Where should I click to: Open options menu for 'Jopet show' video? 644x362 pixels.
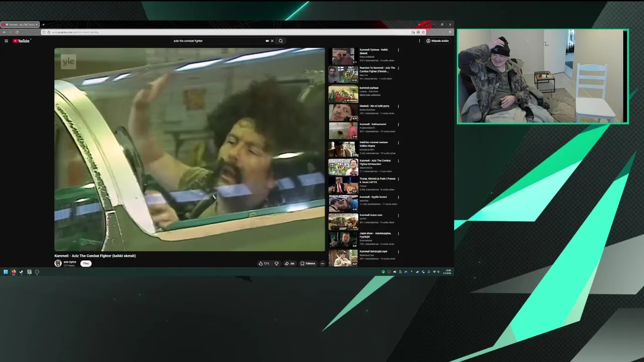point(398,233)
